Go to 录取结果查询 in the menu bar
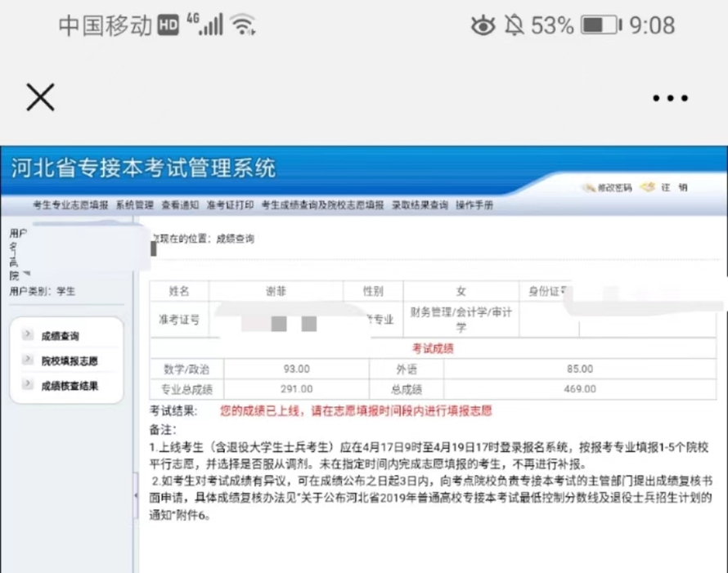 point(420,205)
